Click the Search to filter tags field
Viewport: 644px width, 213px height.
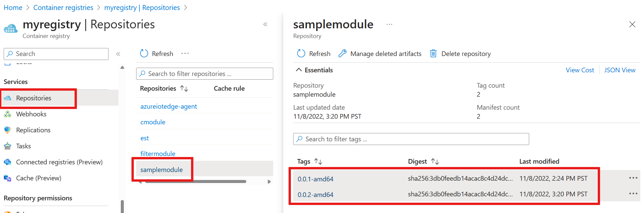click(x=411, y=139)
